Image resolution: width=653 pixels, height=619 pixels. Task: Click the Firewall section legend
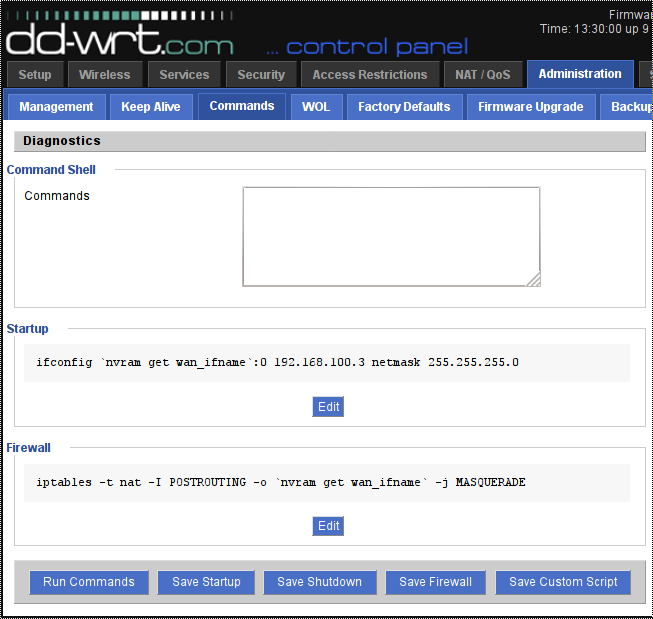pos(28,448)
